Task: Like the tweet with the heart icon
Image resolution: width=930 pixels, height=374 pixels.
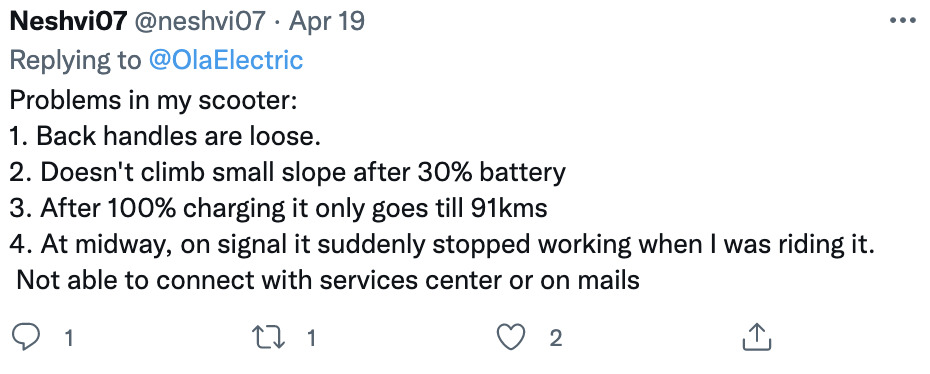Action: click(511, 338)
